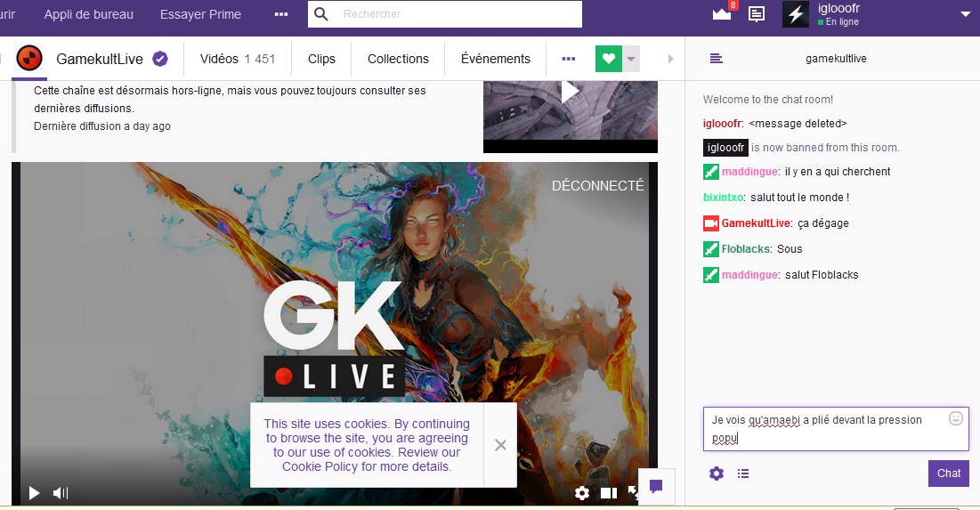Image resolution: width=980 pixels, height=510 pixels.
Task: Click 'Dernière diffusion a day ago' text
Action: coord(101,126)
